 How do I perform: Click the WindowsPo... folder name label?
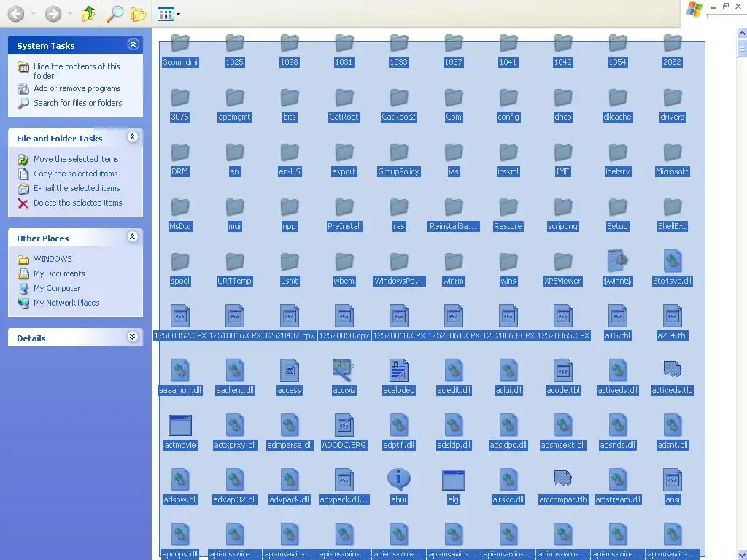398,281
